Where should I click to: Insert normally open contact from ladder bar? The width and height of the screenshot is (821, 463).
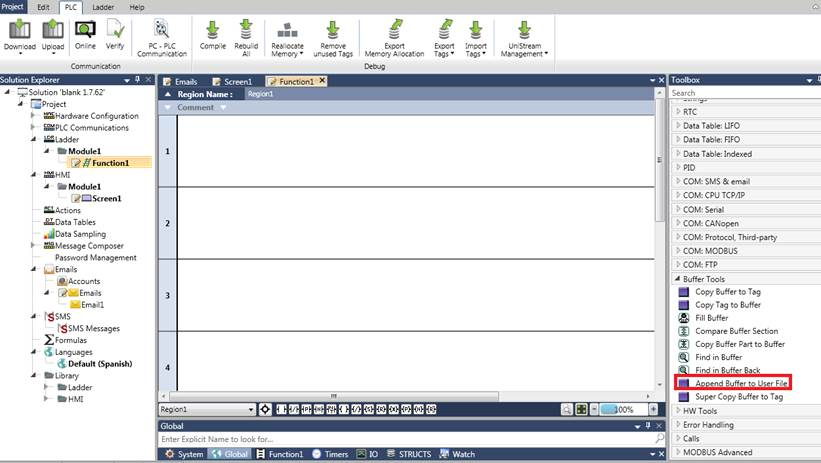[x=281, y=409]
